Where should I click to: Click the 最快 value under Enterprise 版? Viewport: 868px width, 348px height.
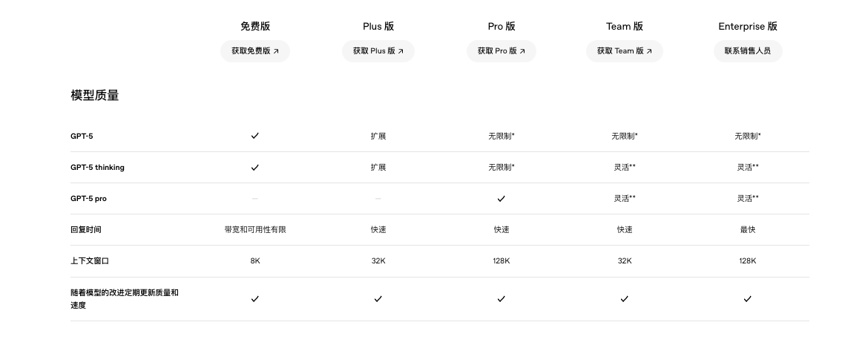click(747, 230)
